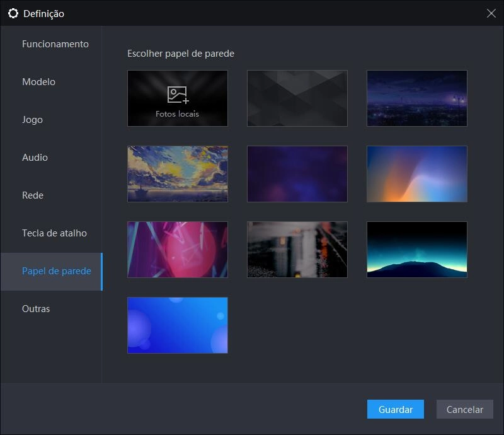This screenshot has height=435, width=504.
Task: View the Tecla de atalho shortcuts
Action: (x=54, y=233)
